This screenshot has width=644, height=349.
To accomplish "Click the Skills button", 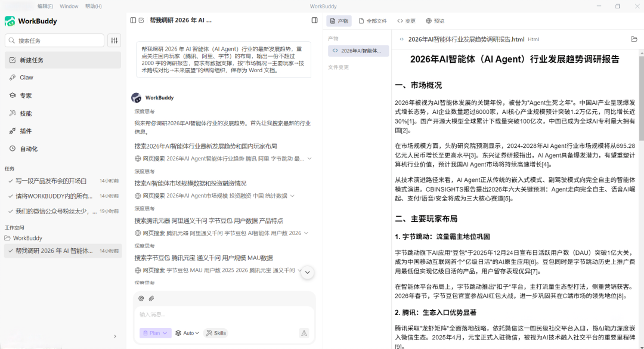I will (x=216, y=333).
